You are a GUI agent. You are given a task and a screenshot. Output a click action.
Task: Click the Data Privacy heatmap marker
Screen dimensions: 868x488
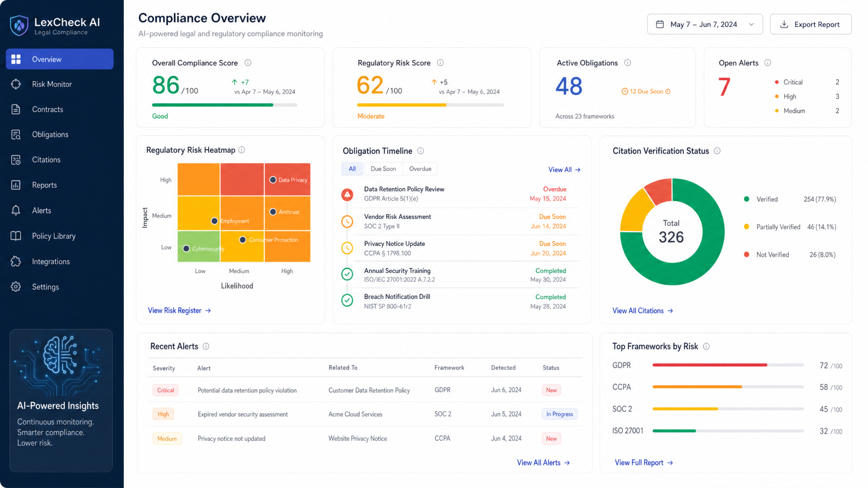(x=273, y=180)
